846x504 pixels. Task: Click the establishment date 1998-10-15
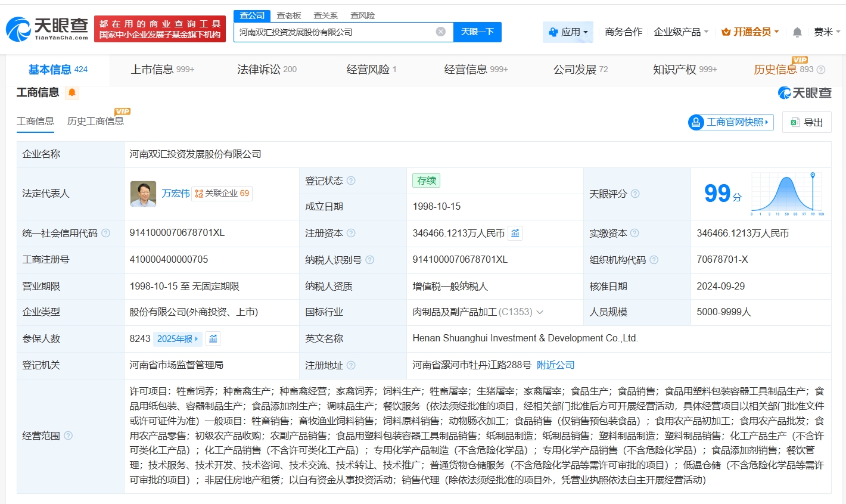(x=437, y=207)
